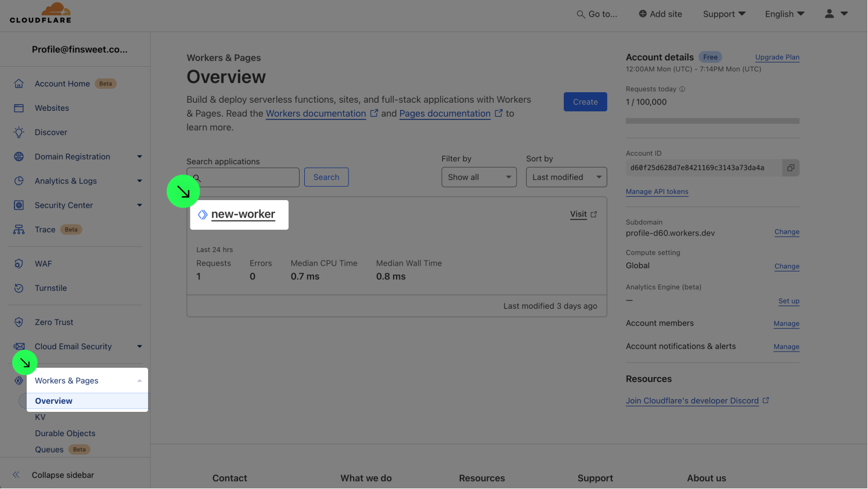Click the Requests today info icon
Viewport: 868px width, 489px height.
[x=682, y=89]
